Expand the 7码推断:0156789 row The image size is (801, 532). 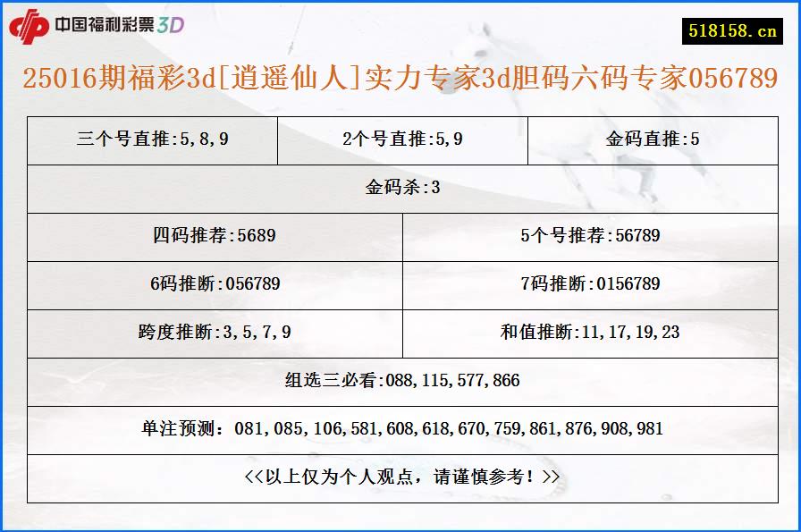click(x=593, y=284)
